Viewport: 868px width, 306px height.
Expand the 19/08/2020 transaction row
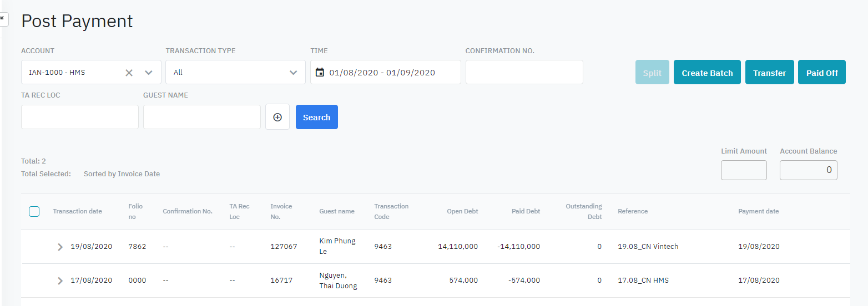(60, 247)
